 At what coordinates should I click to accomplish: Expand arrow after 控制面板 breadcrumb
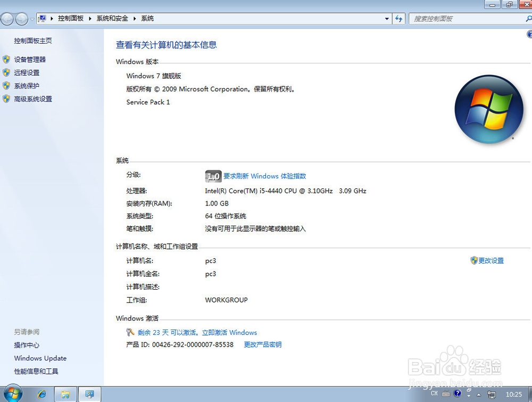click(90, 19)
